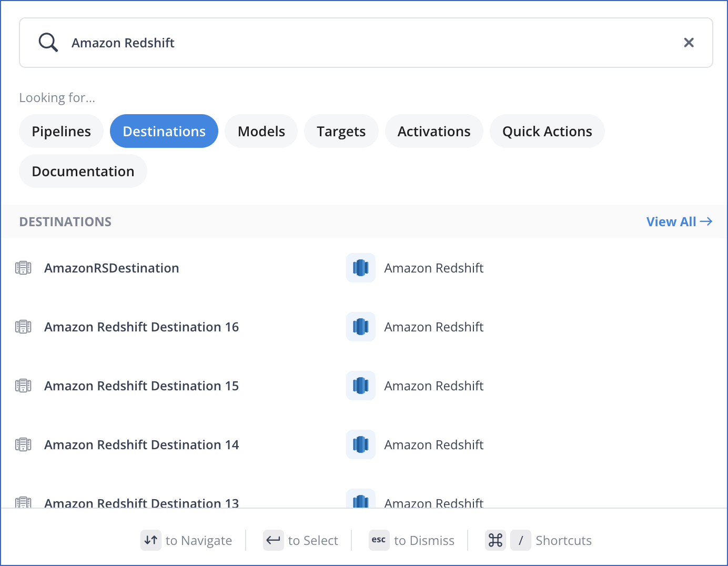Click the Shortcuts label in footer
Screen dimensions: 728x566
point(563,540)
